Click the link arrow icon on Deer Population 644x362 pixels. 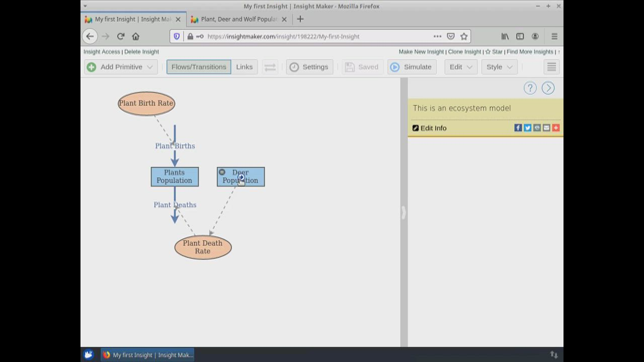click(241, 177)
